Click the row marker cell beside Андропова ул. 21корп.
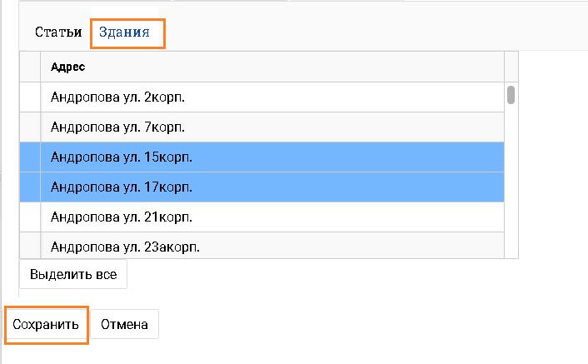This screenshot has width=588, height=364. pyautogui.click(x=30, y=217)
